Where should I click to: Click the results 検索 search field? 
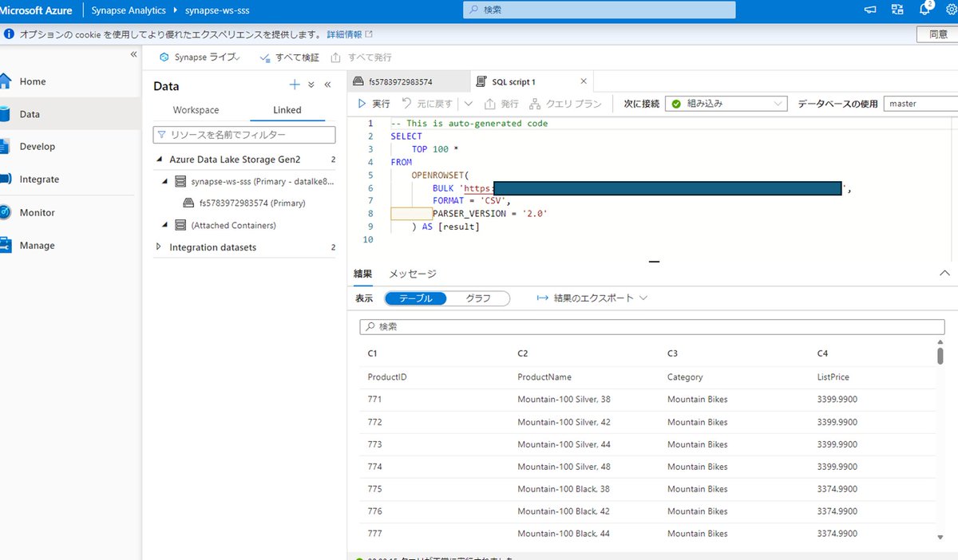click(x=651, y=326)
